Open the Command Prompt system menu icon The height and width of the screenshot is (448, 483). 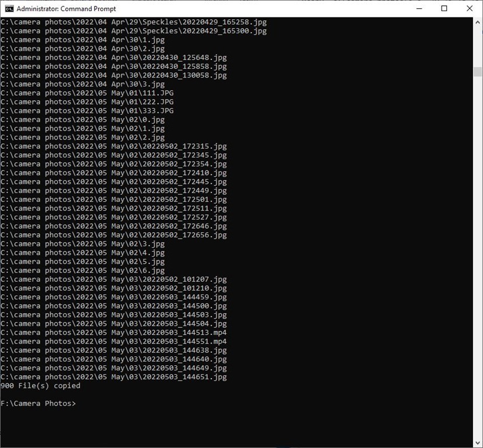click(x=9, y=9)
